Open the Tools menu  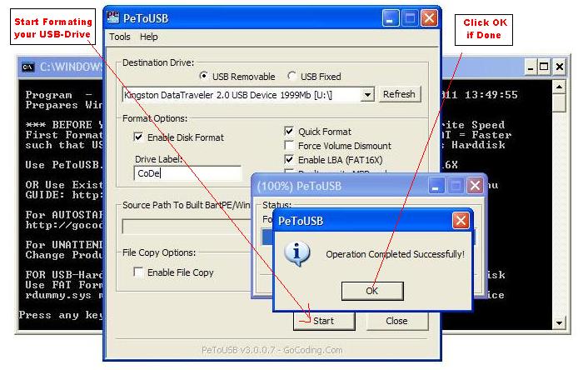[120, 37]
